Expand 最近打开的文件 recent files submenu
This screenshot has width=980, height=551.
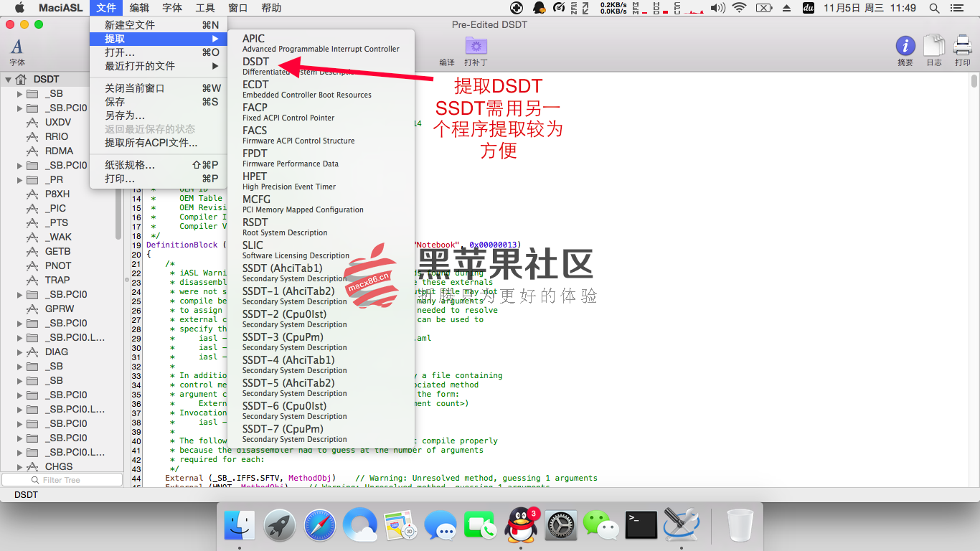[x=215, y=66]
